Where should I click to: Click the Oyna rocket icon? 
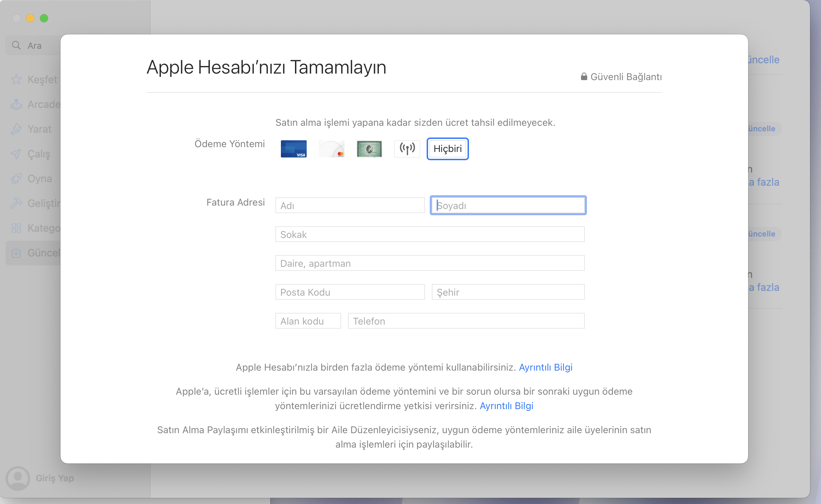tap(16, 178)
